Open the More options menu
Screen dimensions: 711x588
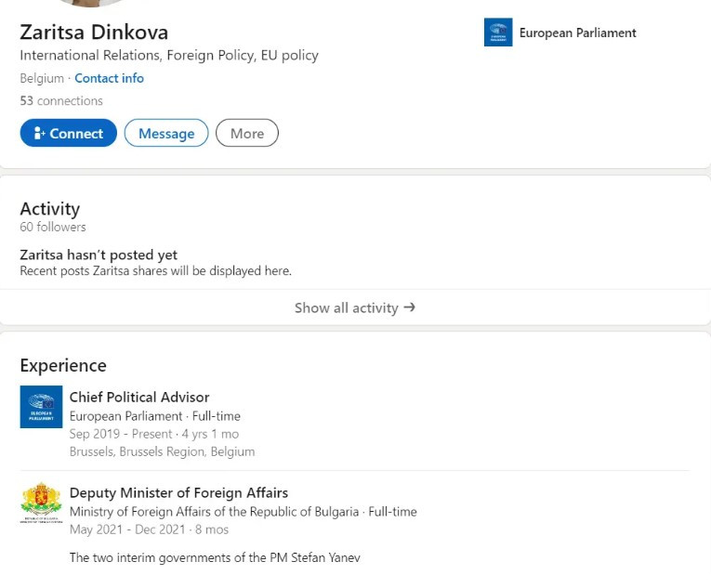click(x=247, y=133)
